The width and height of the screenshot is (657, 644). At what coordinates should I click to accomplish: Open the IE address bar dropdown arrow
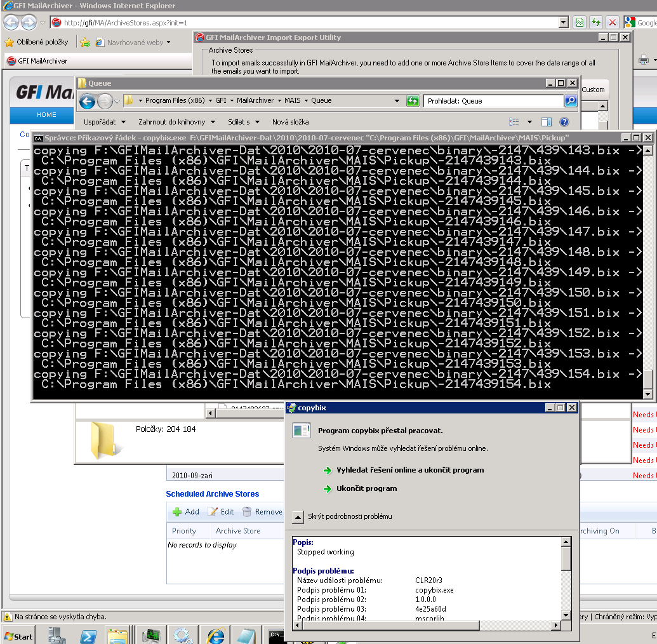coord(564,23)
